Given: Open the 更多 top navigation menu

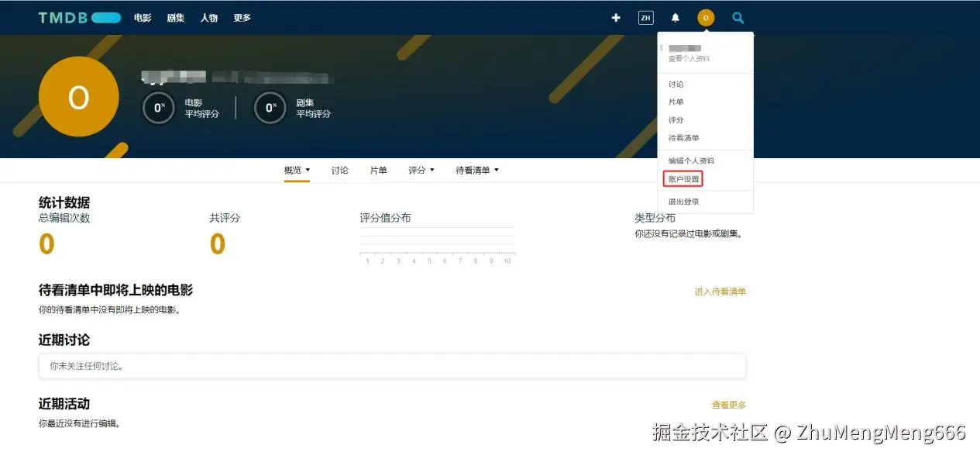Looking at the screenshot, I should coord(242,18).
